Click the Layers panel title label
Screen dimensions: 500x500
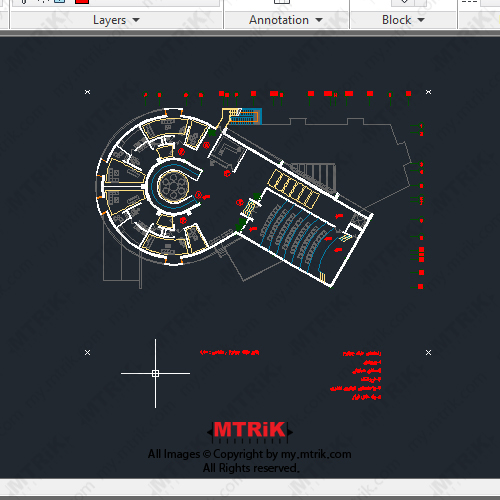tap(109, 20)
